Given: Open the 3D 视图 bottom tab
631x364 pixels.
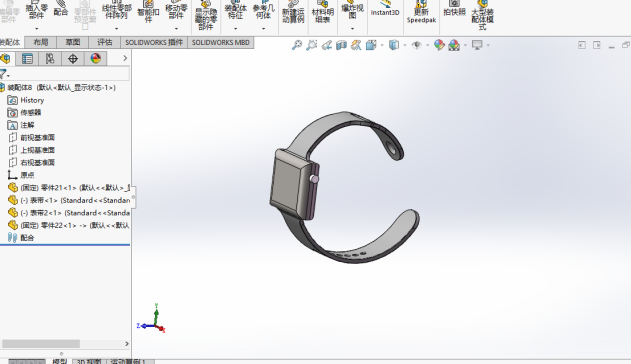Looking at the screenshot, I should pyautogui.click(x=89, y=362).
